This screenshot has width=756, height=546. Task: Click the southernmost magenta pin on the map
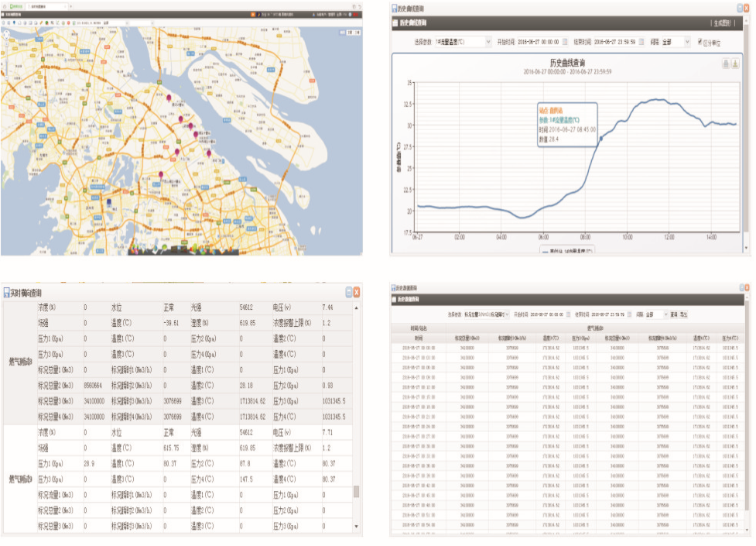[x=161, y=175]
